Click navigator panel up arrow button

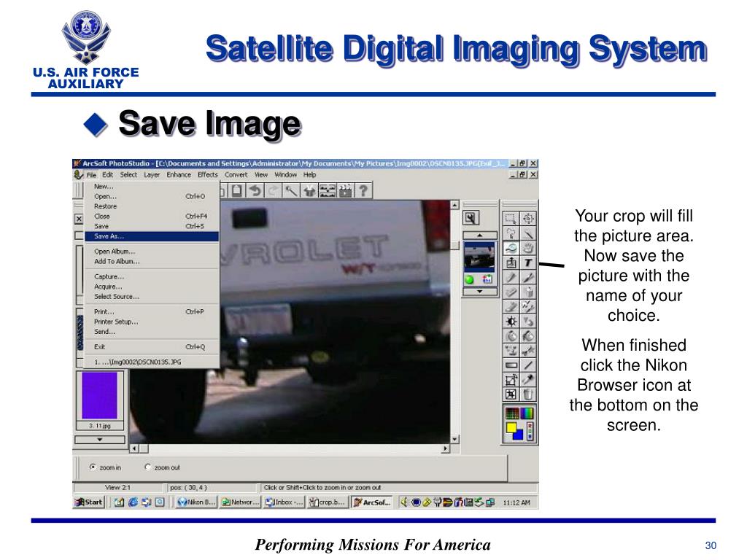click(x=480, y=236)
